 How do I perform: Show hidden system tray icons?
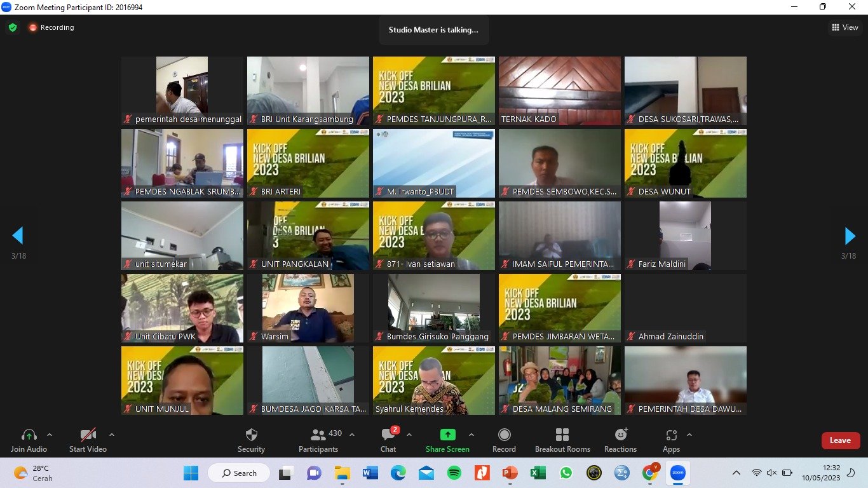736,473
